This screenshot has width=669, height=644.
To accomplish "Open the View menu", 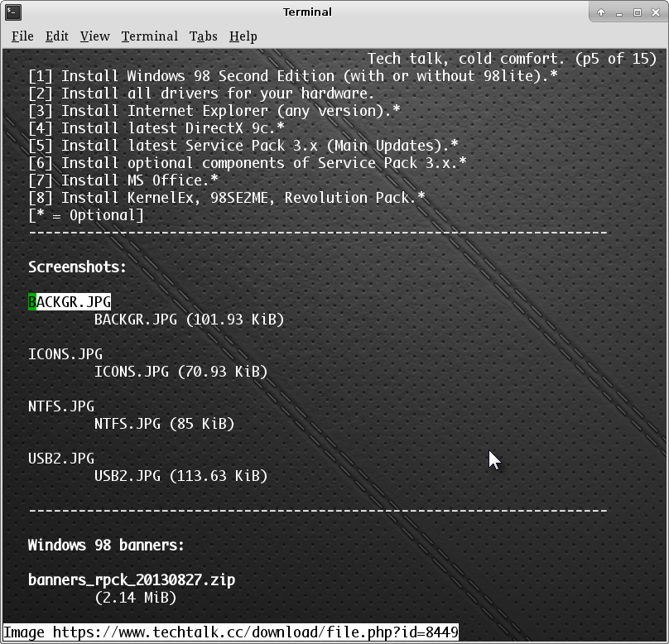I will point(94,36).
